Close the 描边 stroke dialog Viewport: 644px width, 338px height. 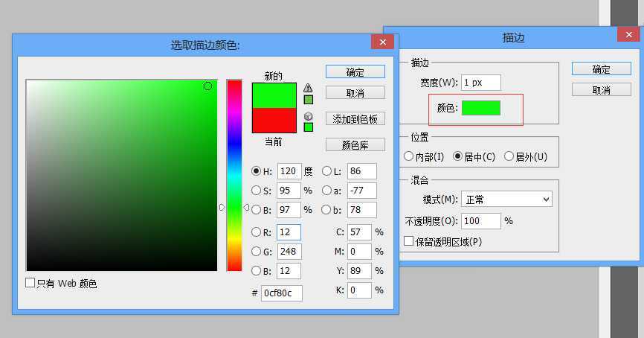(x=627, y=35)
